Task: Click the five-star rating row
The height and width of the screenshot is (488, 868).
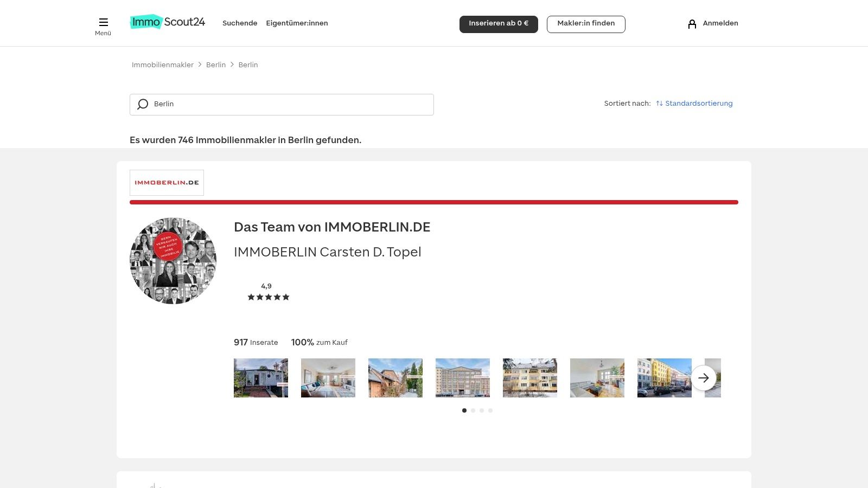Action: pyautogui.click(x=269, y=297)
